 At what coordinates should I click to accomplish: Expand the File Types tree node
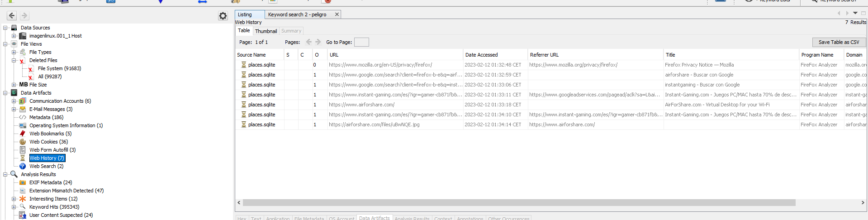[14, 52]
